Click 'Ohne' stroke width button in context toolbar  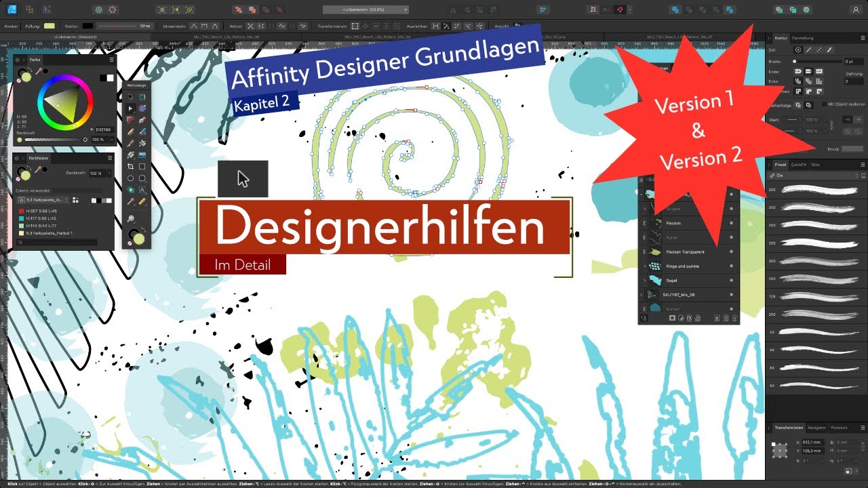[x=145, y=26]
